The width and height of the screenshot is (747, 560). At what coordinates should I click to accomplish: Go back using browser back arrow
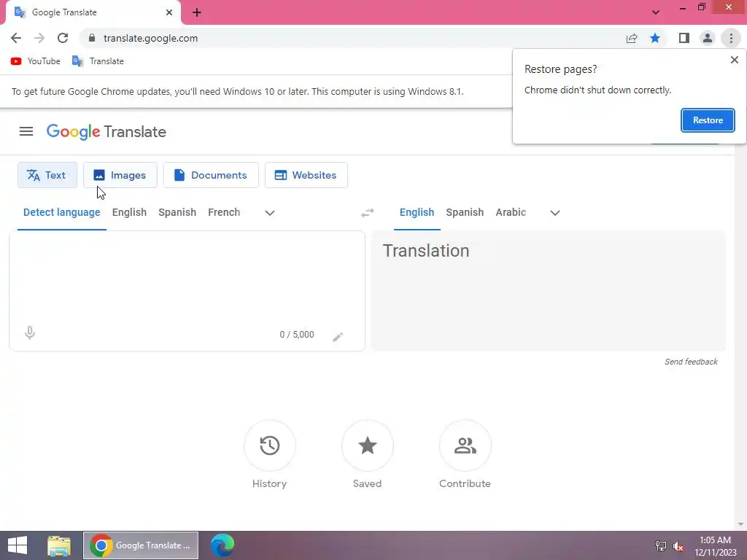click(x=16, y=38)
